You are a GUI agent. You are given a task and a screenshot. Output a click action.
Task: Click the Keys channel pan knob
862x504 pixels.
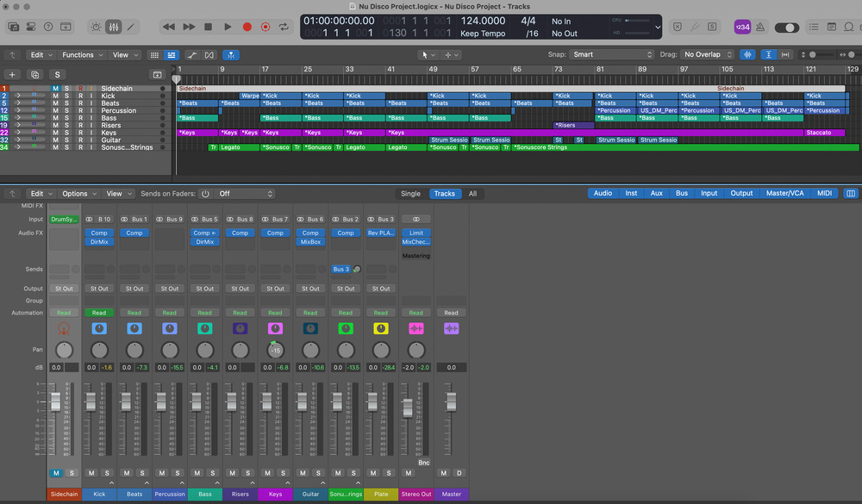(x=275, y=350)
